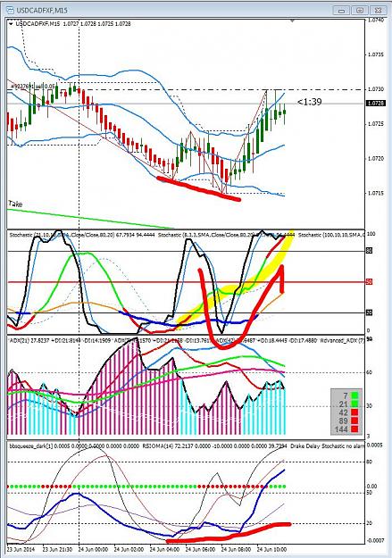Click the 1.0725 price axis label

376,124
